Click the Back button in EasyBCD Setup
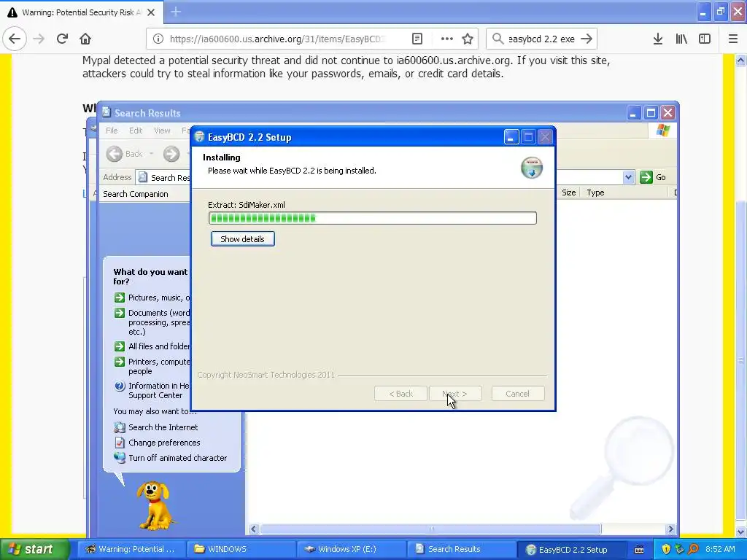This screenshot has height=560, width=747. tap(400, 394)
